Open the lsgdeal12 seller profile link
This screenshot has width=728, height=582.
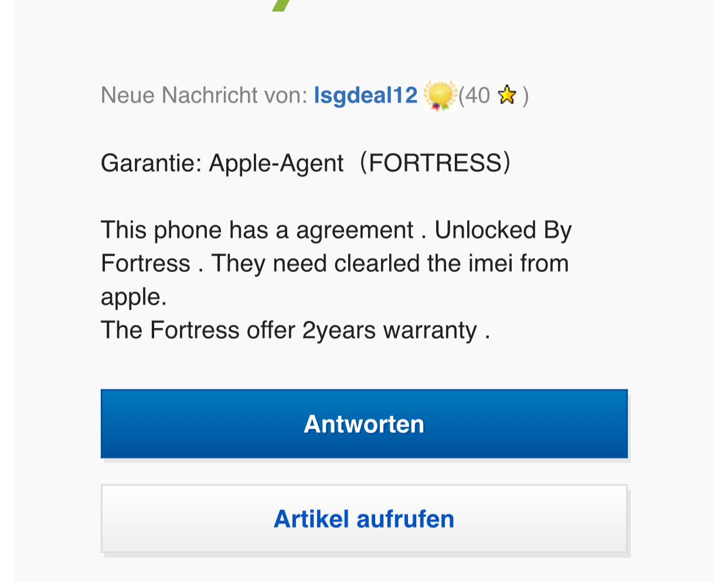click(365, 96)
